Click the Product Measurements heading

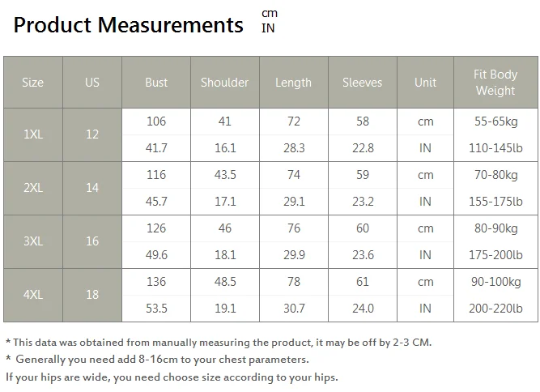click(129, 25)
